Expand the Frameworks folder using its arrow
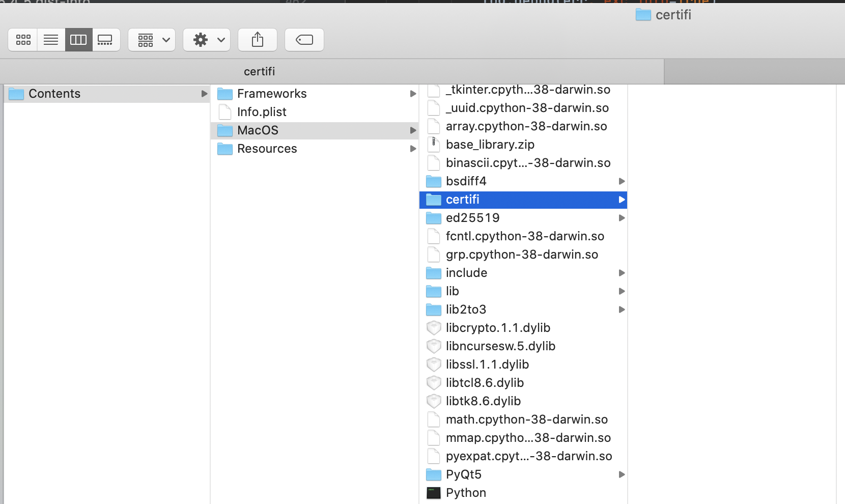The height and width of the screenshot is (504, 845). tap(412, 93)
